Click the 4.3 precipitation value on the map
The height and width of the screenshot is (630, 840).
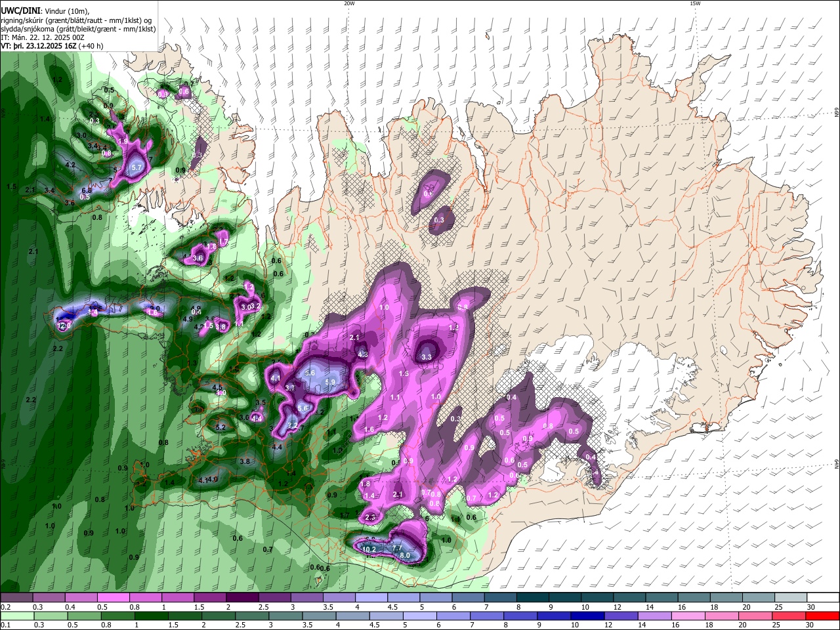click(362, 354)
